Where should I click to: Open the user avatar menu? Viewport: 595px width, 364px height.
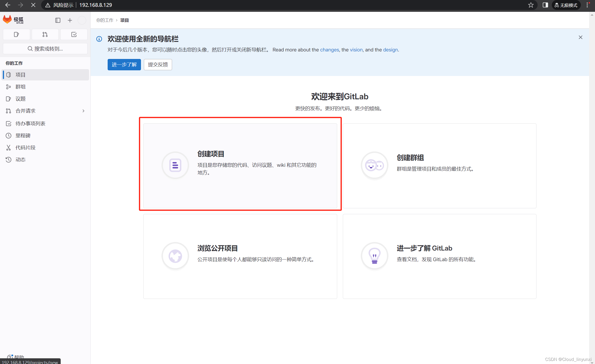point(82,20)
